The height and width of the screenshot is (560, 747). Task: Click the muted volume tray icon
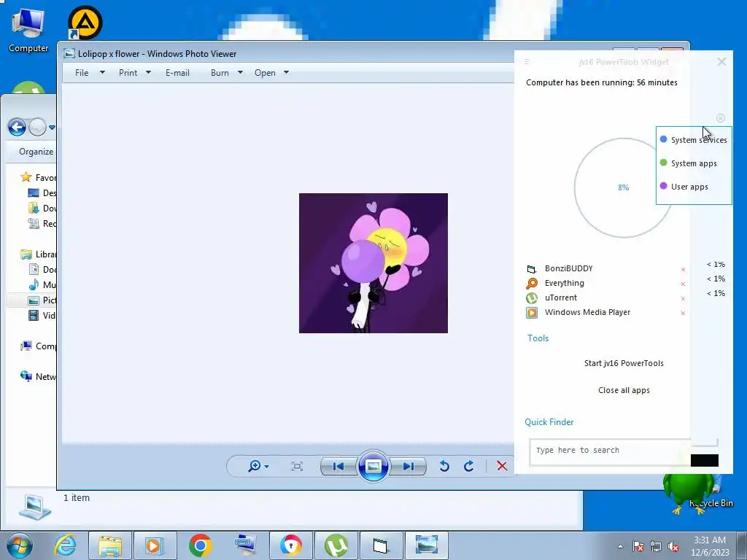[673, 547]
